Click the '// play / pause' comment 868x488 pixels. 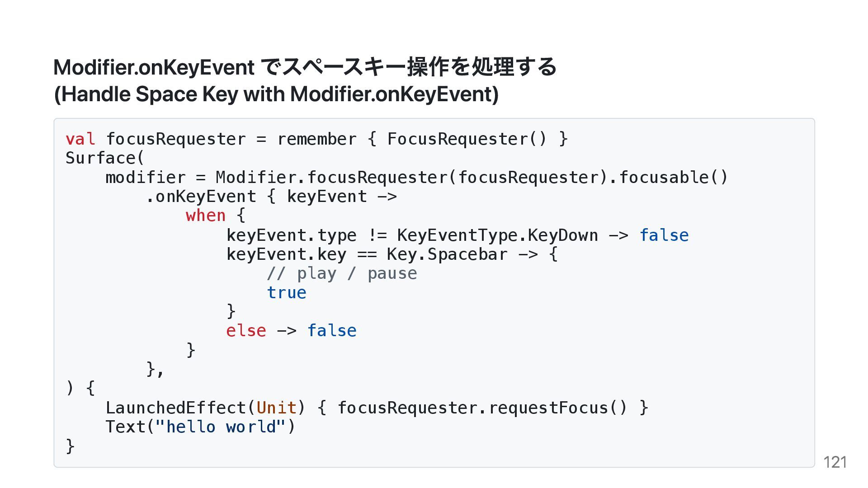pyautogui.click(x=342, y=273)
